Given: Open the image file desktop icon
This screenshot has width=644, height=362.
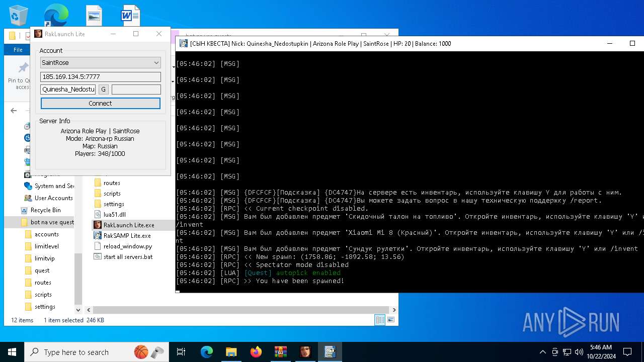Looking at the screenshot, I should click(x=94, y=15).
